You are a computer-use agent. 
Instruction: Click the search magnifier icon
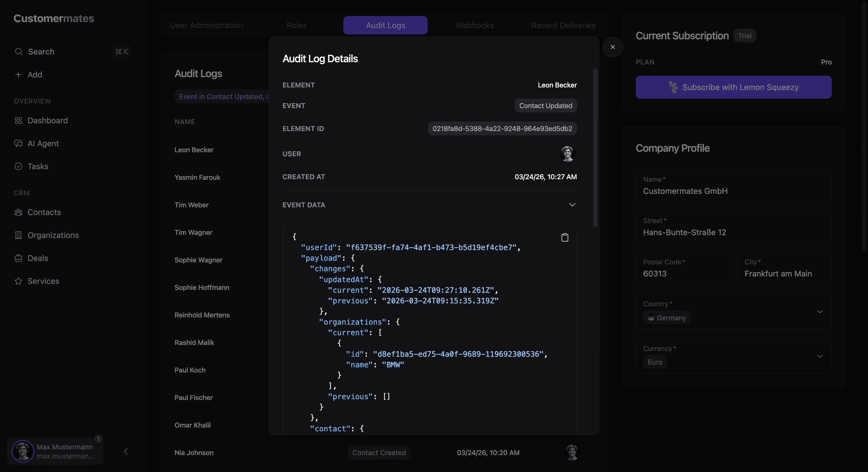pyautogui.click(x=19, y=52)
